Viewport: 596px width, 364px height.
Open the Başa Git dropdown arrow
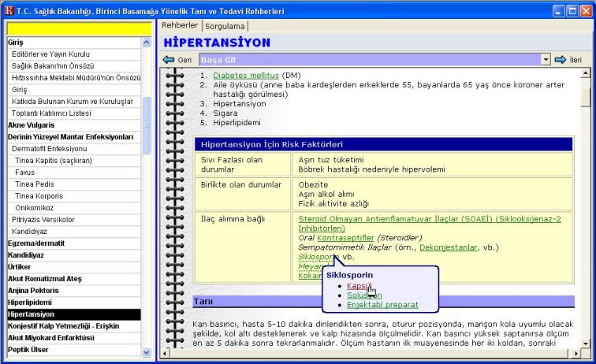click(544, 60)
